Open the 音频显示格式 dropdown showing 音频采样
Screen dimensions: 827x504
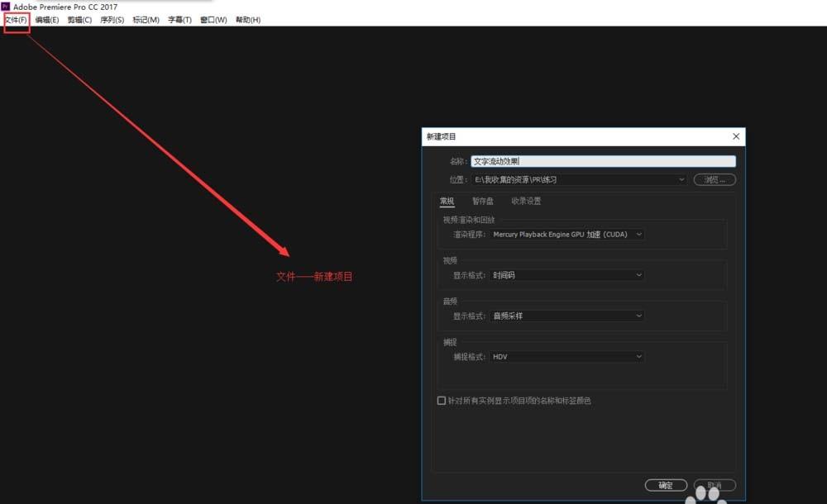tap(567, 316)
